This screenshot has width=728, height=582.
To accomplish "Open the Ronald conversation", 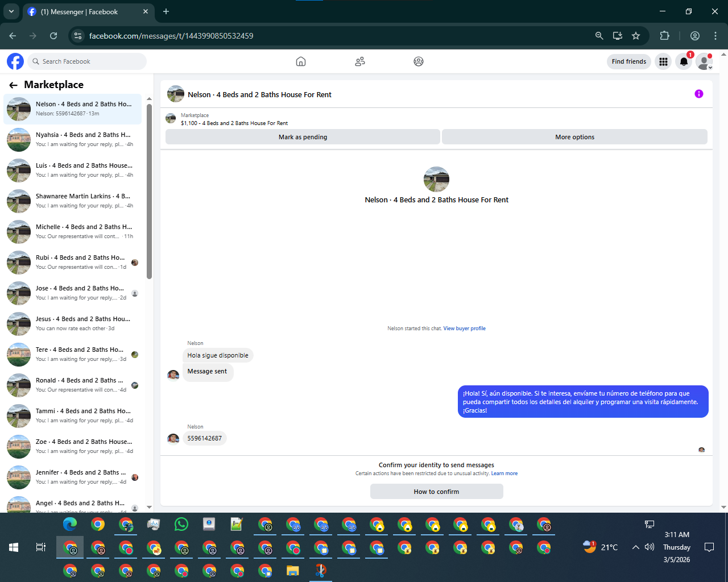I will coord(73,385).
